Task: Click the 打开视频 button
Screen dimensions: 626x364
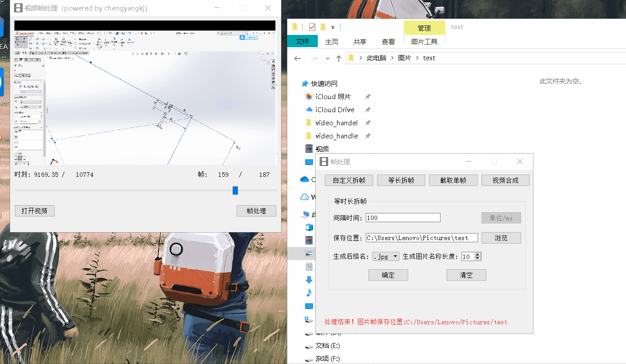Action: click(34, 211)
